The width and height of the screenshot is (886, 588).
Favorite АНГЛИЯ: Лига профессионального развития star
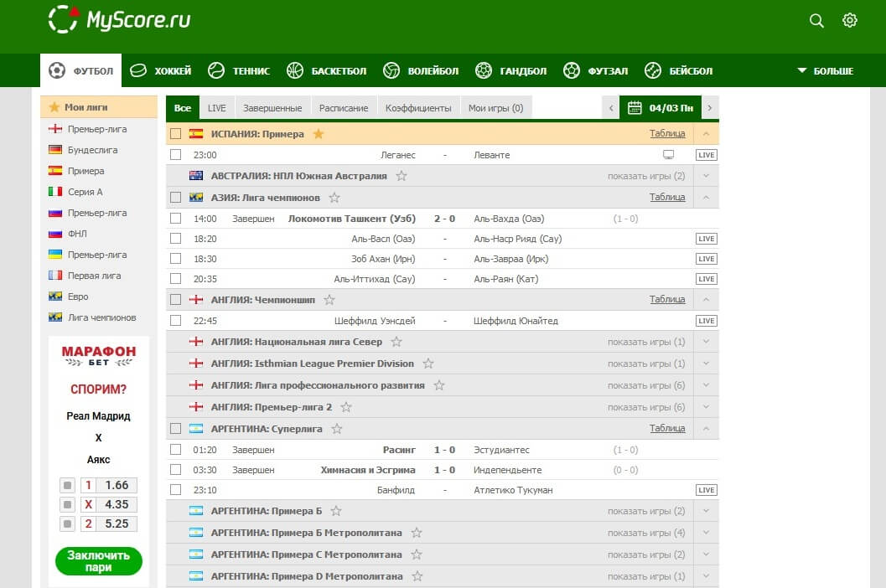tap(439, 385)
